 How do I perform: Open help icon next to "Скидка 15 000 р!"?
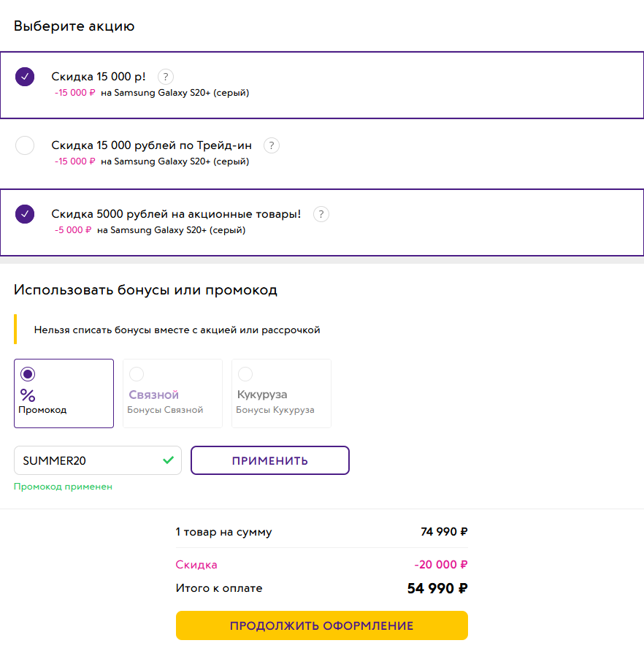(x=166, y=77)
